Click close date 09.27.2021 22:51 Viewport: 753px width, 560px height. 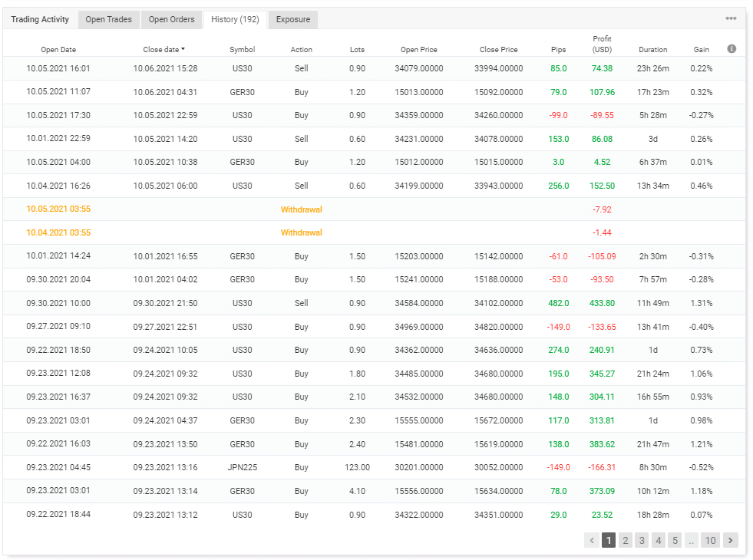point(165,327)
